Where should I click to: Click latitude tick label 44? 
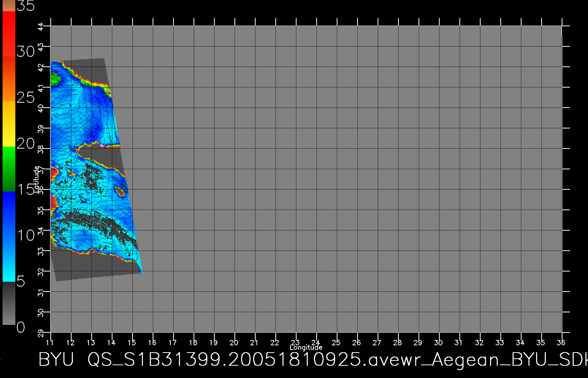point(41,27)
